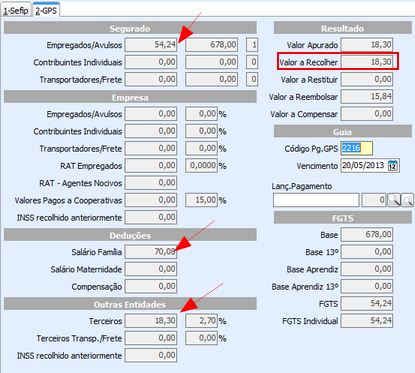Click the Lanç.Pagamento number field showing 0
The height and width of the screenshot is (373, 415).
click(x=374, y=200)
